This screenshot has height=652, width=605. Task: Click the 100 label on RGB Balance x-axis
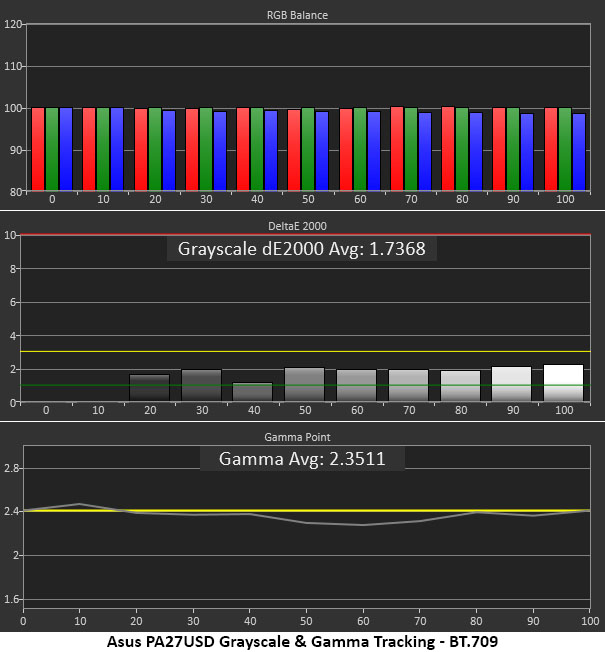(565, 199)
